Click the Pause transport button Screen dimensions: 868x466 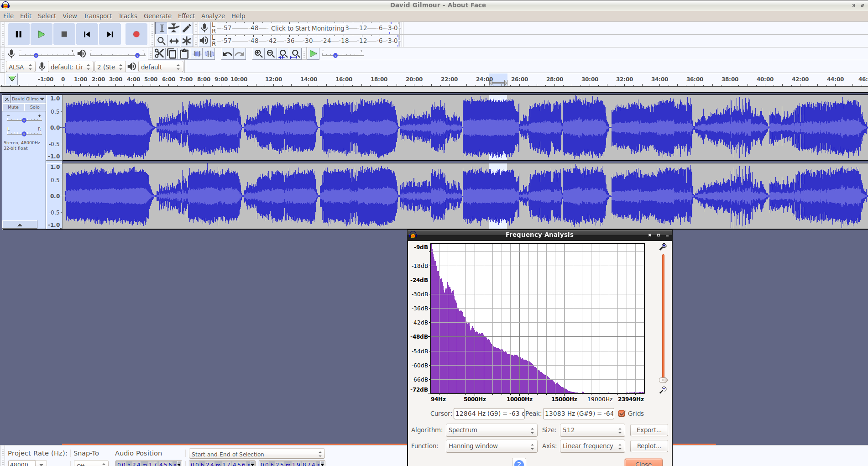pyautogui.click(x=19, y=34)
